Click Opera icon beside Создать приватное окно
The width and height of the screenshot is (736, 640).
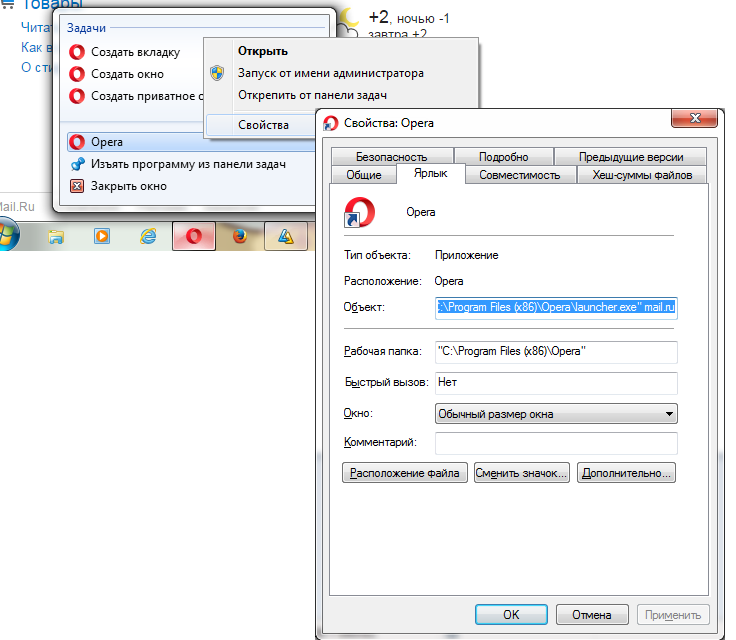click(77, 96)
